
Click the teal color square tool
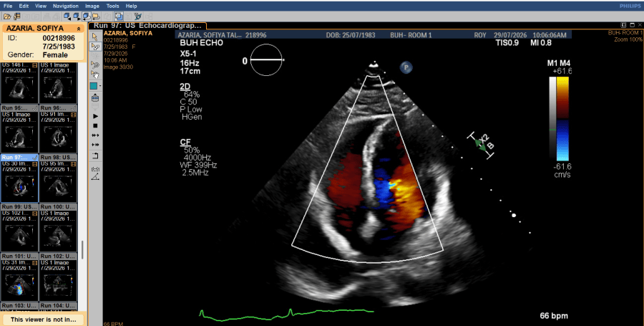pos(94,86)
